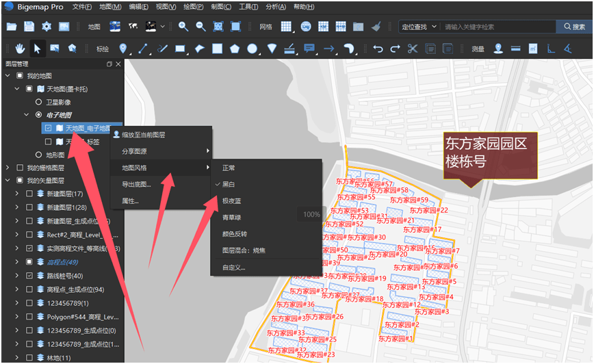Open settings via the gear icon
The image size is (594, 364).
[x=47, y=27]
